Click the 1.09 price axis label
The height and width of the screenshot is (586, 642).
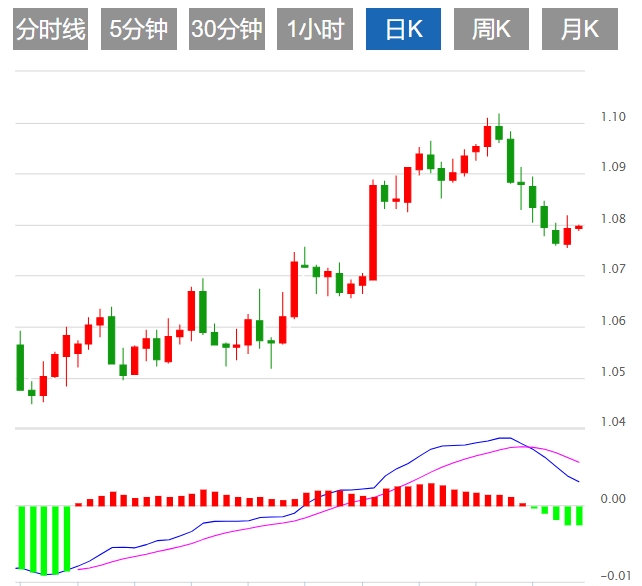[613, 167]
